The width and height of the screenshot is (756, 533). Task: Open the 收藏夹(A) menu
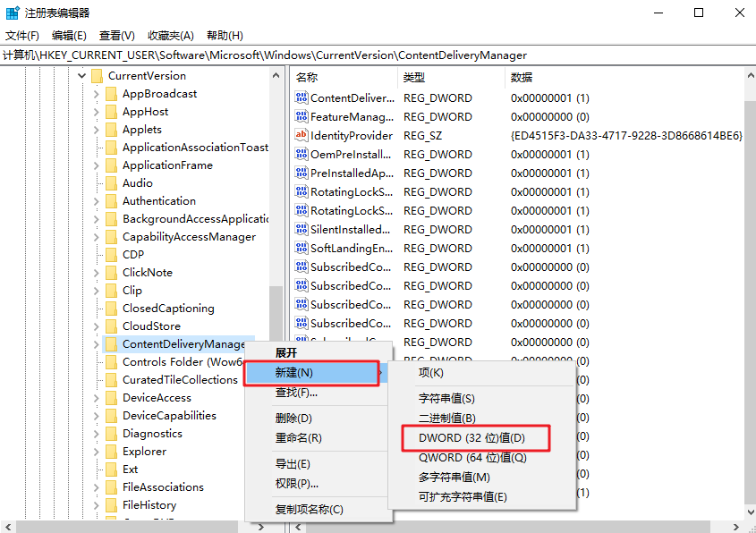pyautogui.click(x=171, y=36)
